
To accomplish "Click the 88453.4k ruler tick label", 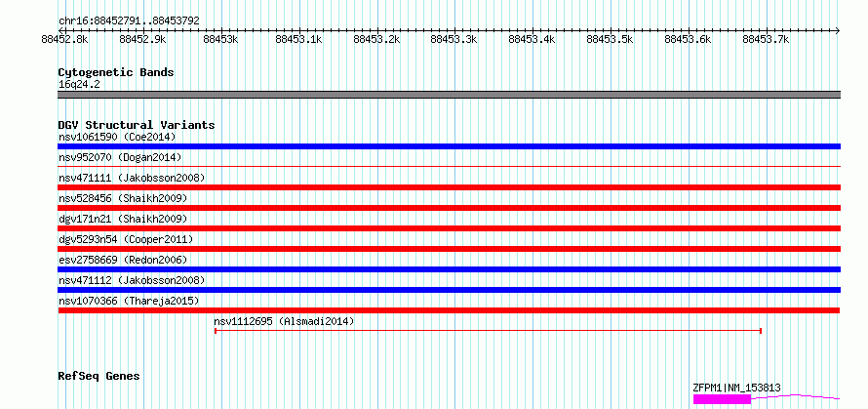I will [532, 40].
